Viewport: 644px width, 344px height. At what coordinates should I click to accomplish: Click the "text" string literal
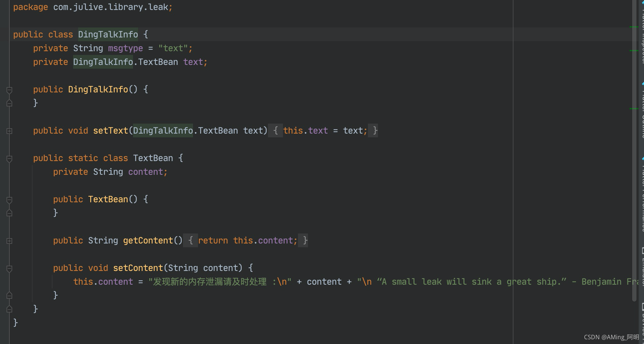(x=173, y=48)
